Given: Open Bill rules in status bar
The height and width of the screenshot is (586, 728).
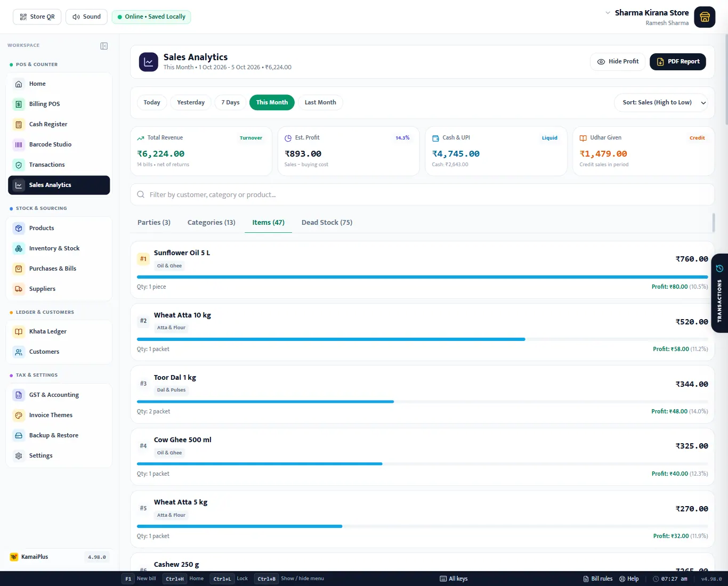Looking at the screenshot, I should coord(597,579).
